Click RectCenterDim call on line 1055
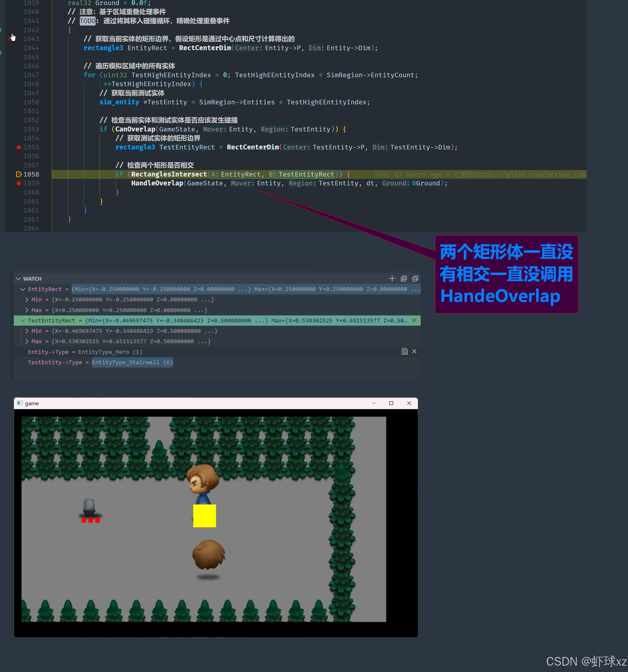 tap(253, 147)
